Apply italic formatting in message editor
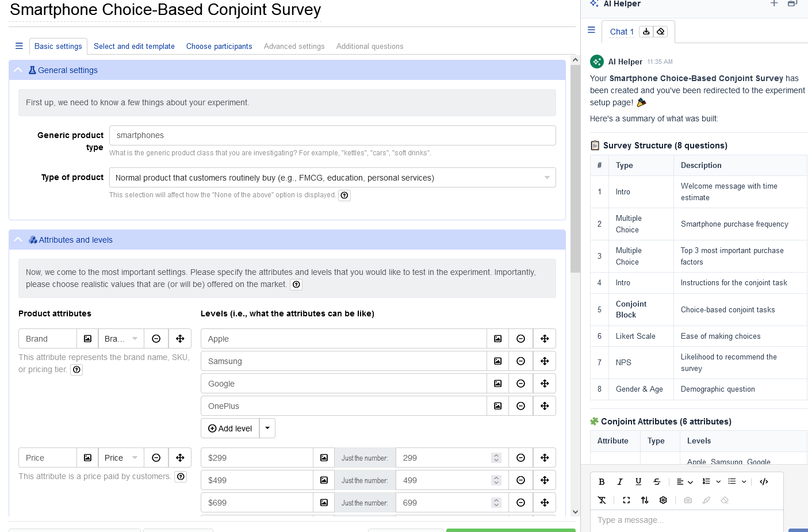Viewport: 808px width, 532px height. click(620, 482)
